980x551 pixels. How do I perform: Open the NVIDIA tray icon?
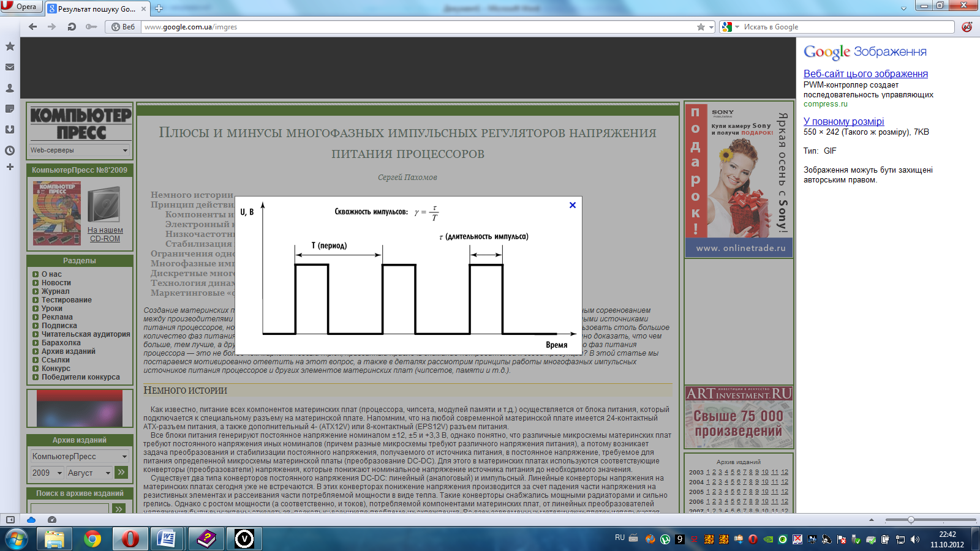click(x=767, y=539)
